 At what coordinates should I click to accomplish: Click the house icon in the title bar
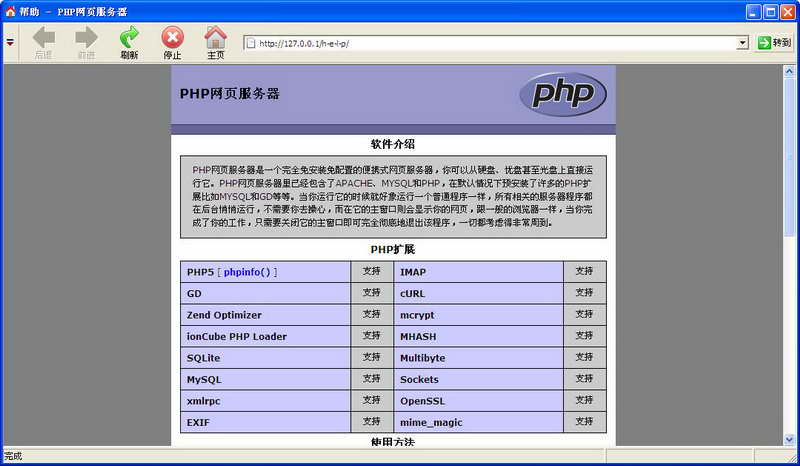10,11
